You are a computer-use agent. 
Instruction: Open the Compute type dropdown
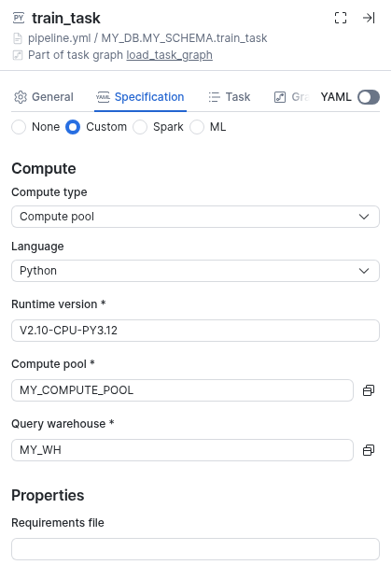(x=195, y=217)
